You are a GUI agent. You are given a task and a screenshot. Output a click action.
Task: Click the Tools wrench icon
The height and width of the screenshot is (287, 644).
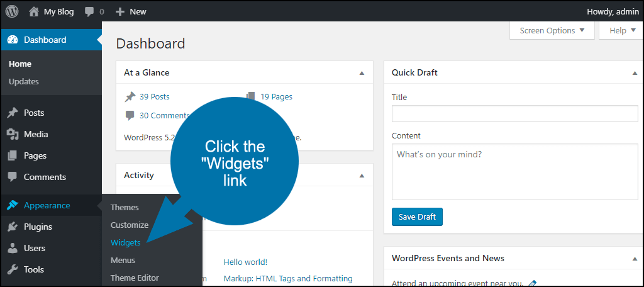pos(12,270)
